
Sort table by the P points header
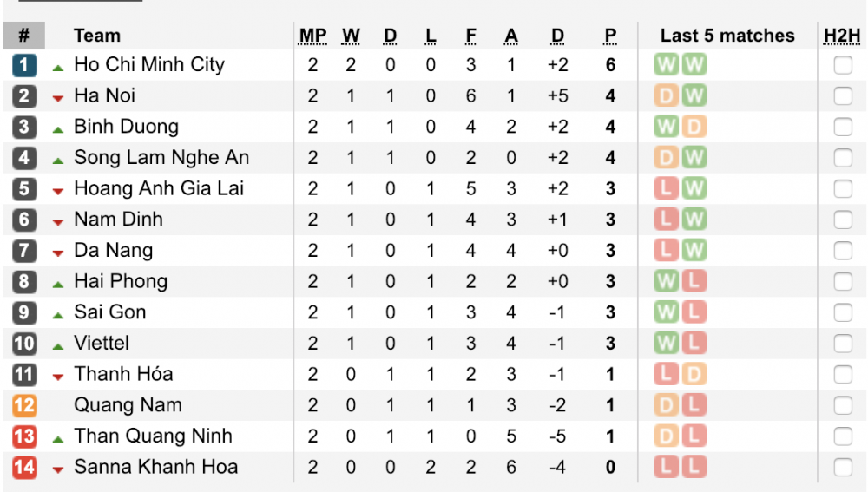(610, 36)
